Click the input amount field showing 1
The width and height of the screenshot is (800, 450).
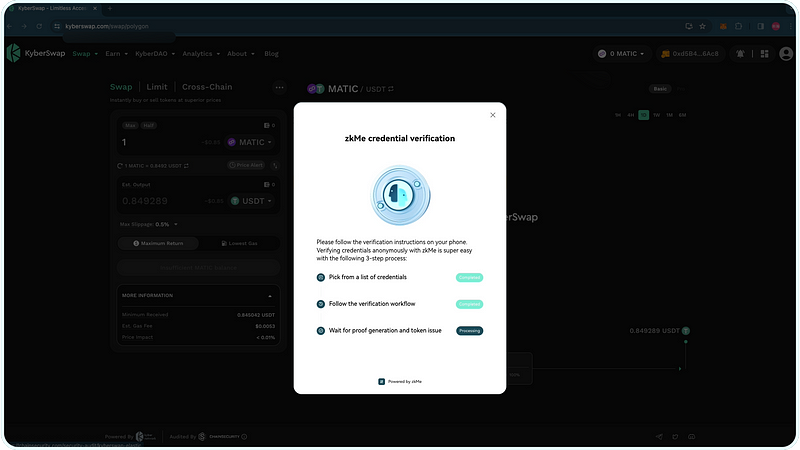click(x=158, y=142)
